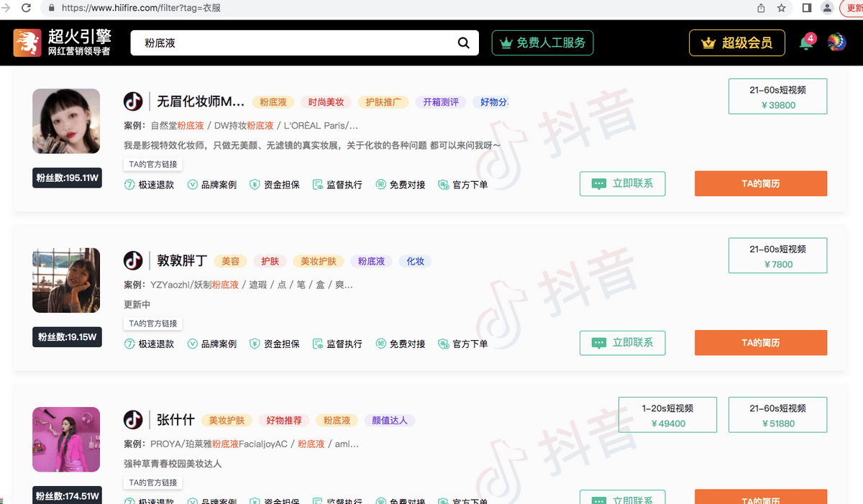863x504 pixels.
Task: Open the notification bell with badge
Action: tap(805, 43)
